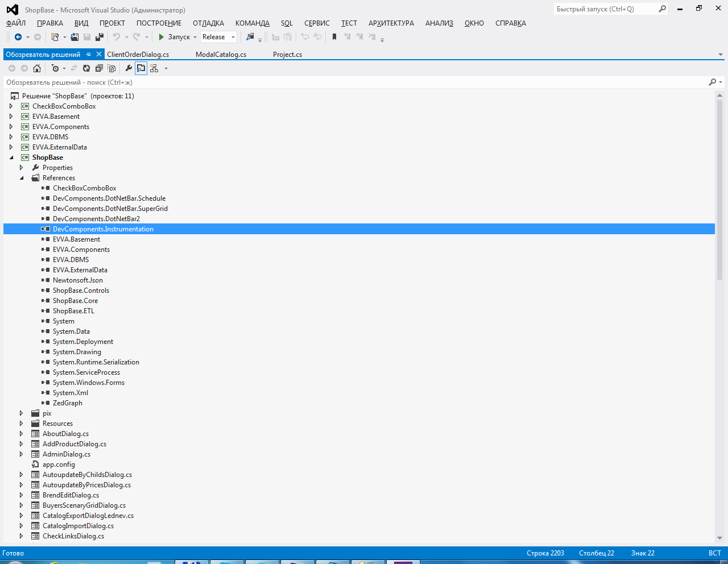The image size is (728, 564).
Task: Click the ВСТ insert mode indicator
Action: click(715, 553)
